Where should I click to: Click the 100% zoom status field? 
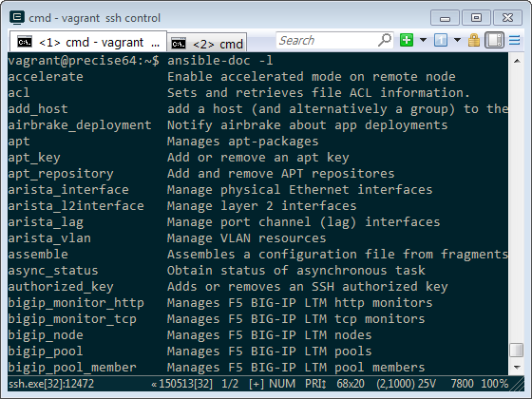(494, 384)
